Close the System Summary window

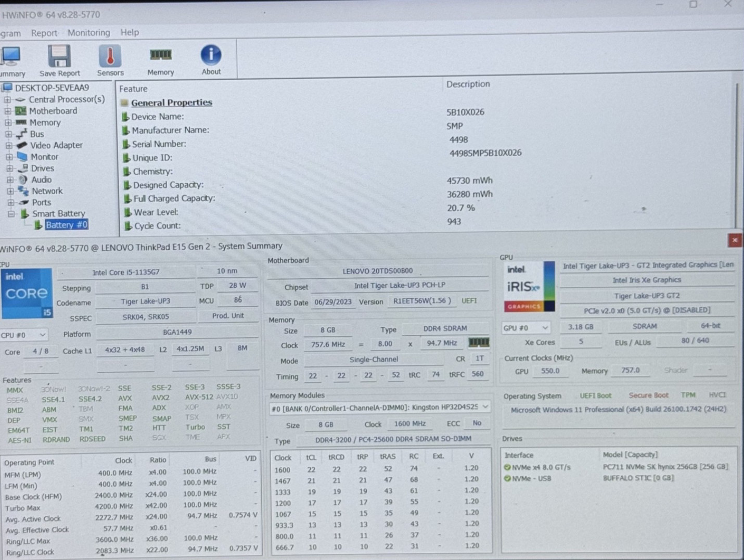coord(734,240)
